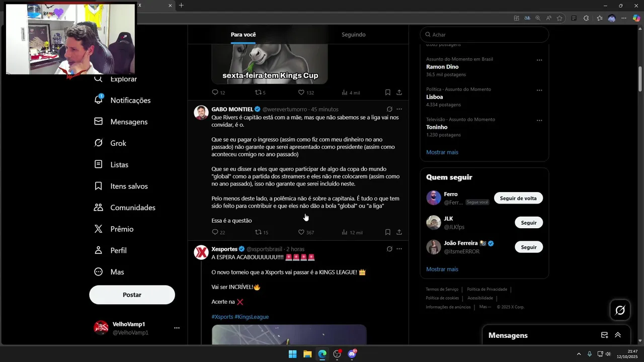The image size is (644, 362).
Task: Switch to the Para você tab
Action: pyautogui.click(x=243, y=35)
